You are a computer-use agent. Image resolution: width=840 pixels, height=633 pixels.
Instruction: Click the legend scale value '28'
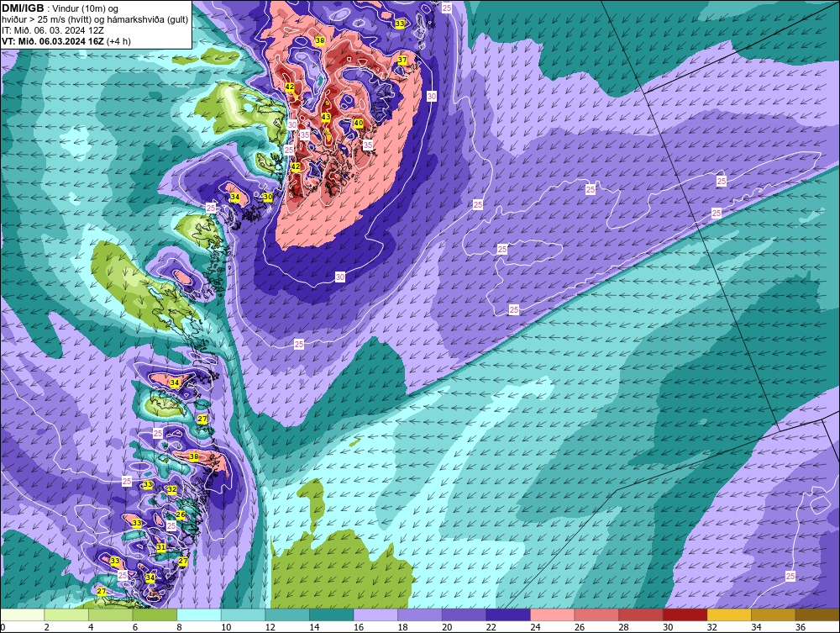click(x=623, y=627)
